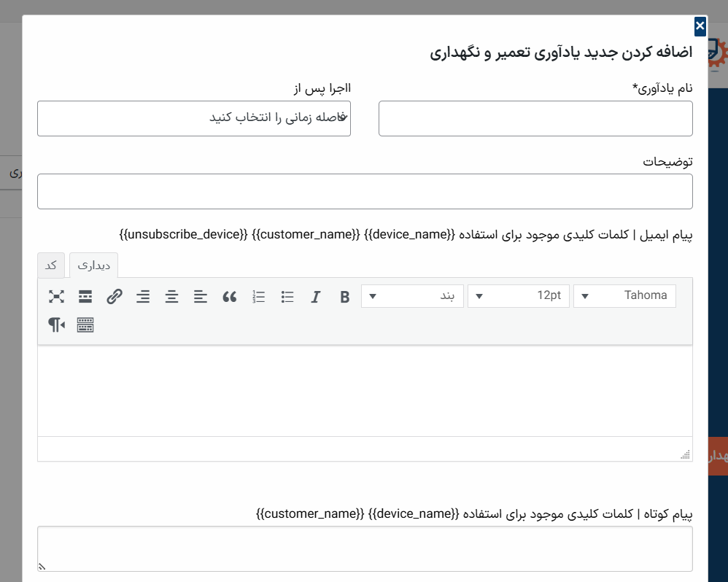The image size is (728, 582).
Task: Click the اجرا پس از label
Action: click(x=322, y=88)
